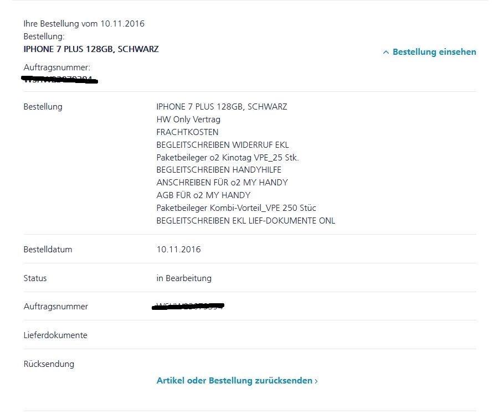504x420 pixels.
Task: Click the Rücksendung row label
Action: coord(49,364)
